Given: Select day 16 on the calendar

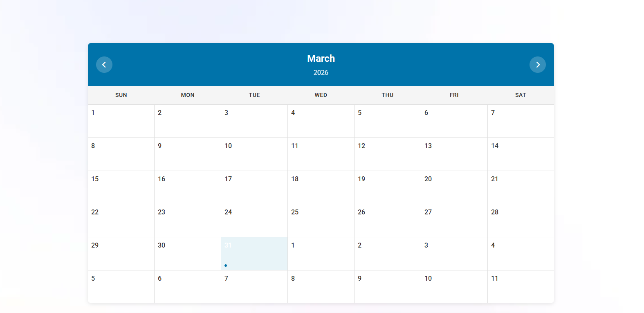Looking at the screenshot, I should pos(188,187).
